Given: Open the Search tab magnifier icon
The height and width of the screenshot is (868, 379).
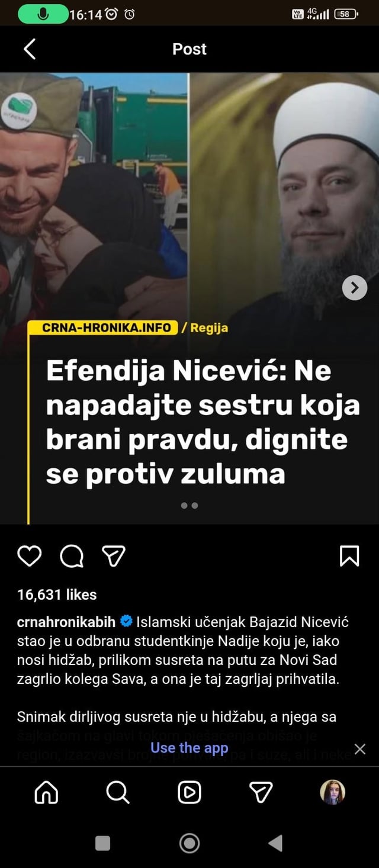Looking at the screenshot, I should click(118, 792).
